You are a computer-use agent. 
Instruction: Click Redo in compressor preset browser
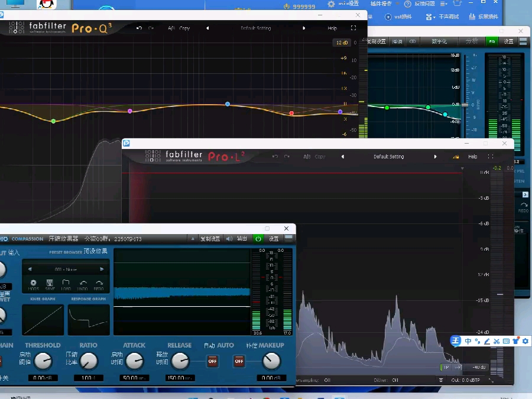click(x=99, y=284)
